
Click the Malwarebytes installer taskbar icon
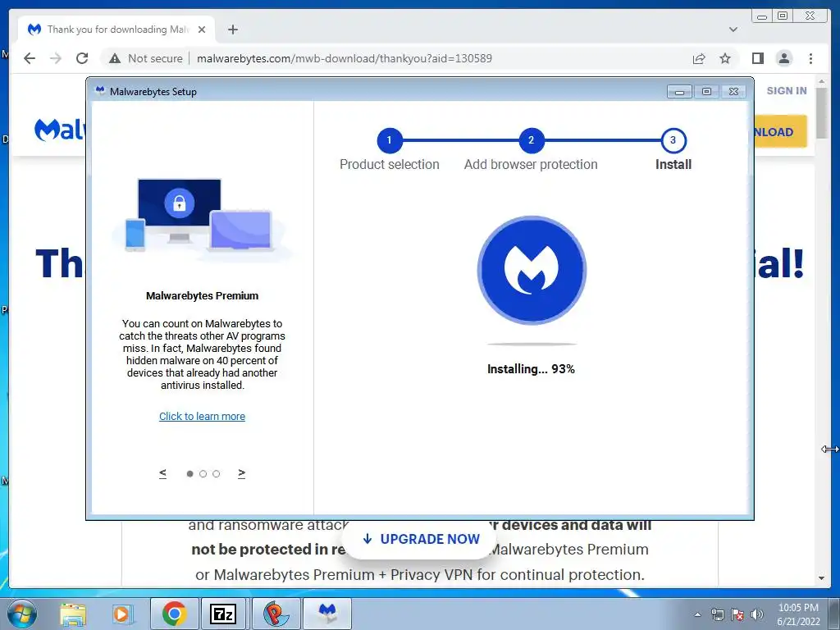pyautogui.click(x=327, y=614)
